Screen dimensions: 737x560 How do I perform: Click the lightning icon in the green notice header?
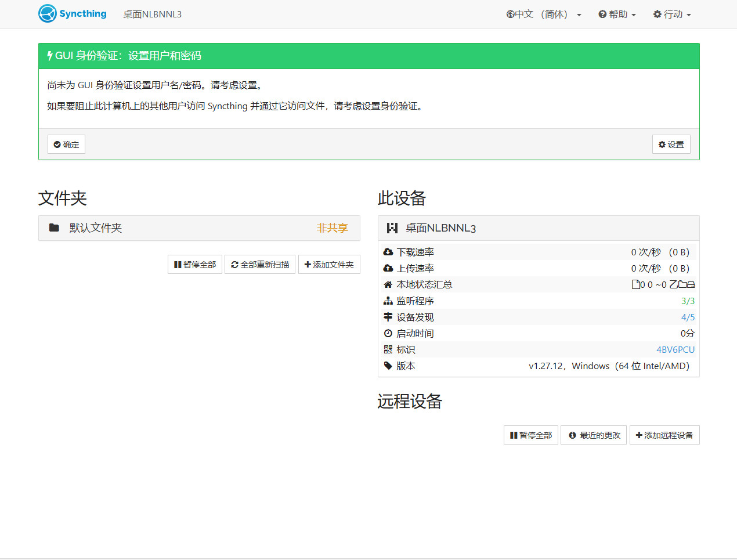pos(50,56)
